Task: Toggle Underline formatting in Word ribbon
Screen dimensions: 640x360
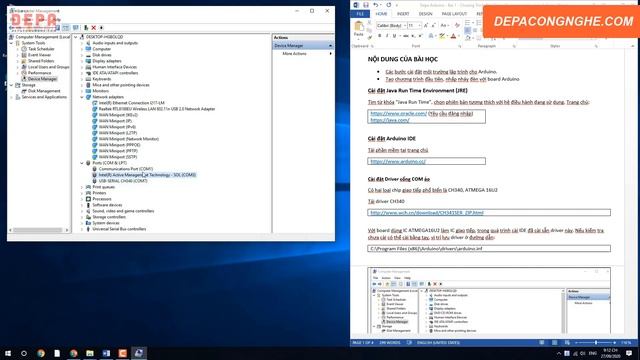Action: [394, 36]
